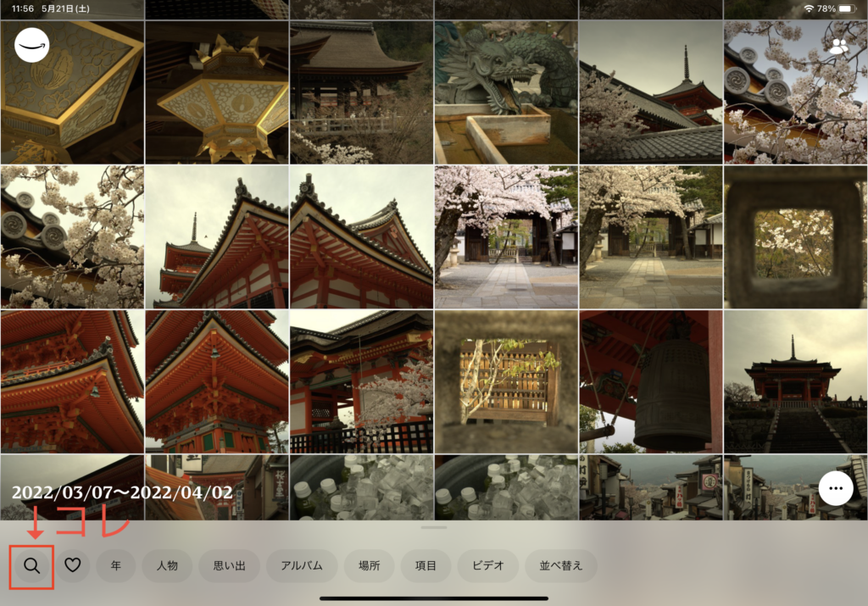This screenshot has height=606, width=868.
Task: Open the three-dots more options button
Action: point(835,489)
